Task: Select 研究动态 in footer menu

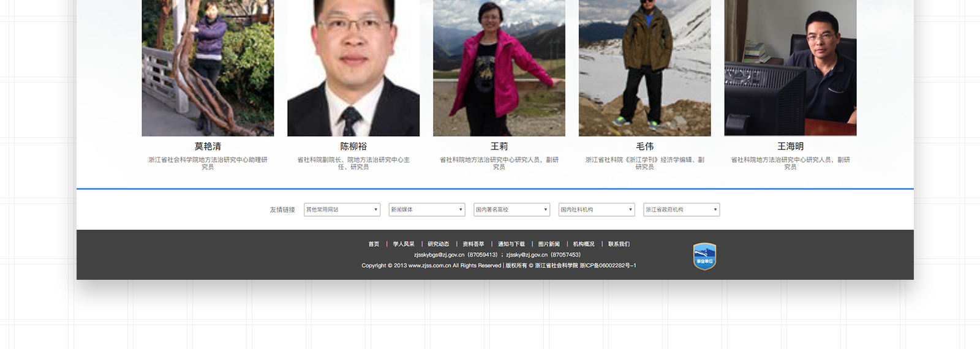Action: 439,244
